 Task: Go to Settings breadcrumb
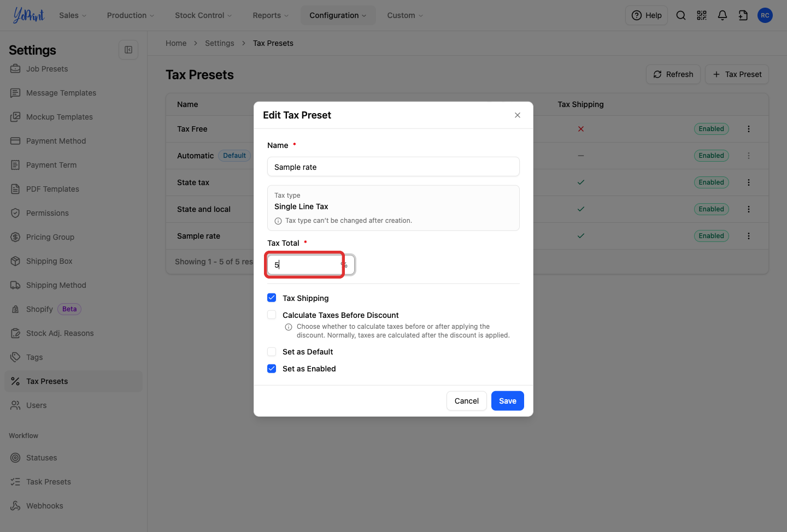(220, 43)
